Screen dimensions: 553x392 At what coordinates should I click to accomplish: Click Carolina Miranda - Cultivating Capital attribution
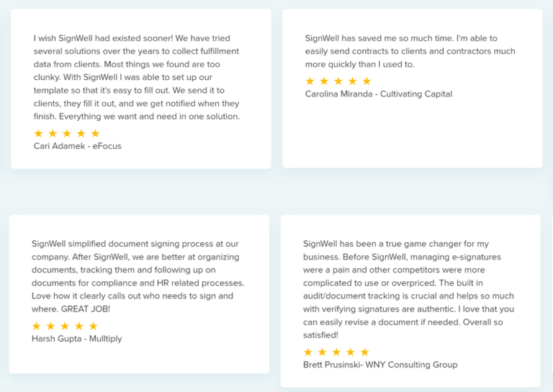379,94
